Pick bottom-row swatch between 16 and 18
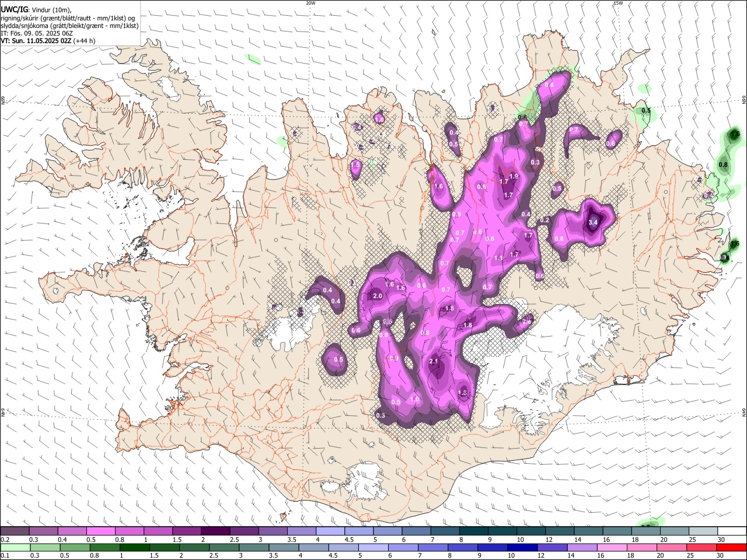This screenshot has height=560, width=747. tap(612, 547)
